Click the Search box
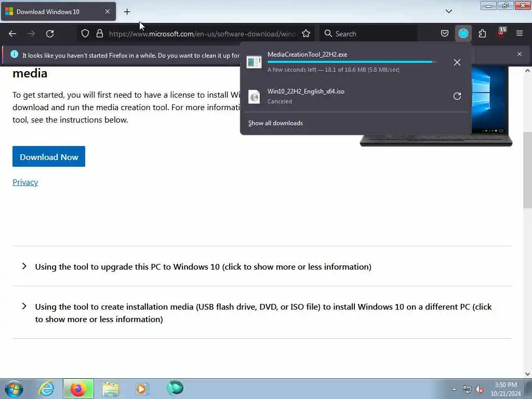532x399 pixels. (368, 34)
